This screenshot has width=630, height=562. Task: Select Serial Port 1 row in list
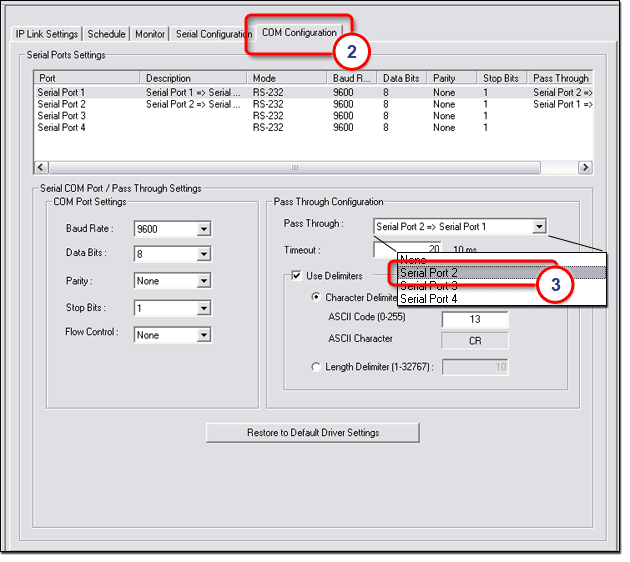(x=62, y=92)
